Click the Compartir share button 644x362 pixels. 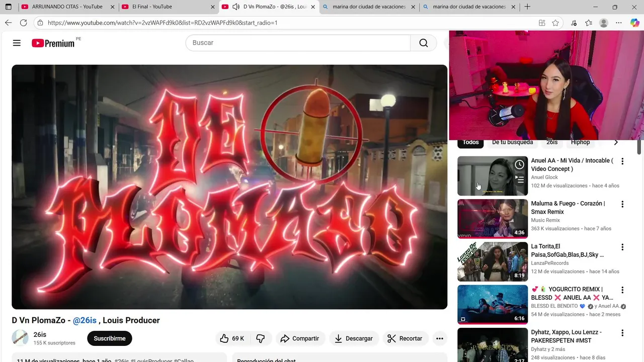300,338
